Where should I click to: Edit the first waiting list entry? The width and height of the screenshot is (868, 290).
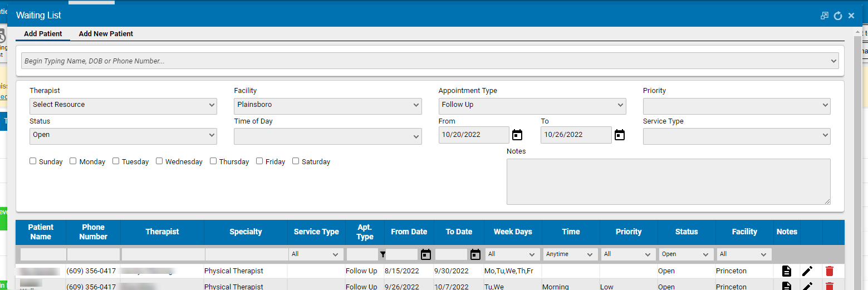coord(807,271)
